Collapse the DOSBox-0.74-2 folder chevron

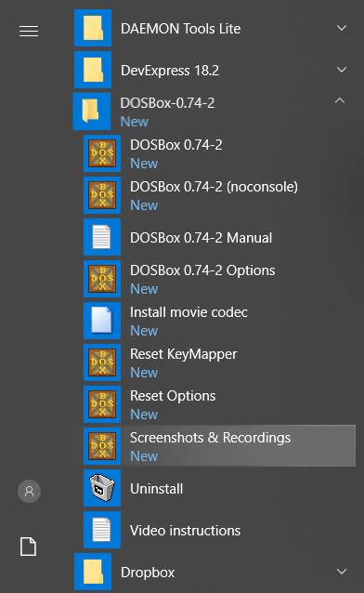point(340,100)
